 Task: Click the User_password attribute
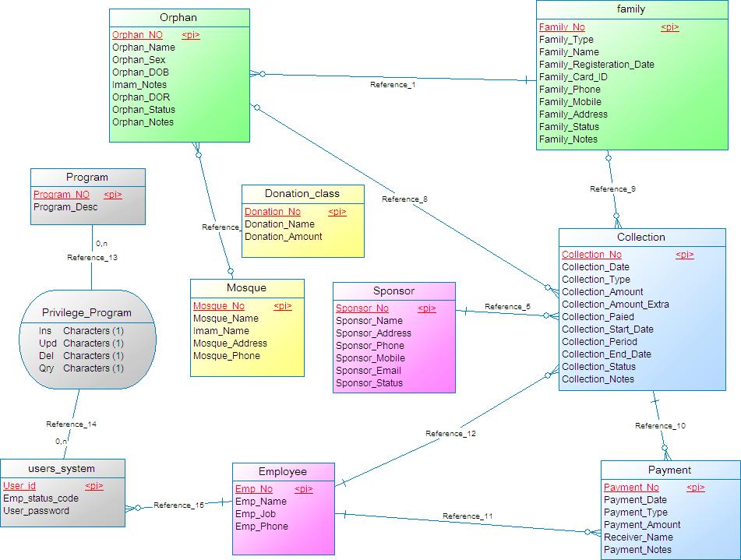[36, 511]
